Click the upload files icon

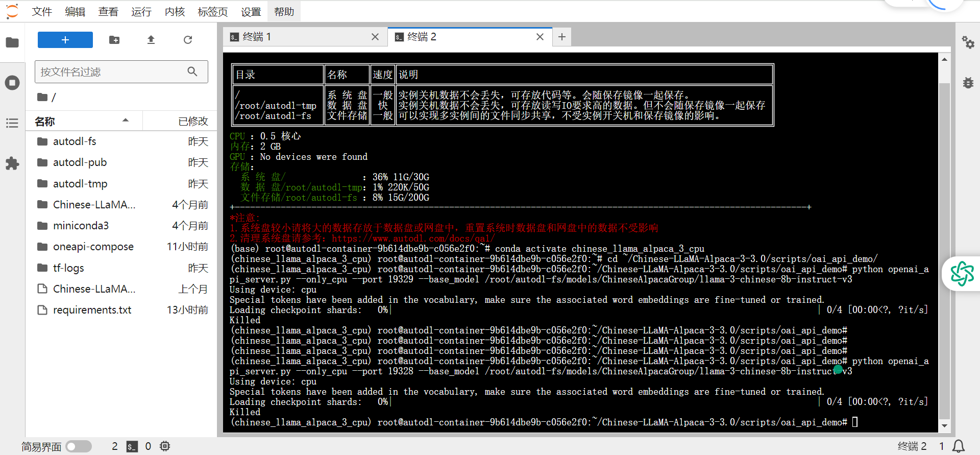click(x=151, y=40)
